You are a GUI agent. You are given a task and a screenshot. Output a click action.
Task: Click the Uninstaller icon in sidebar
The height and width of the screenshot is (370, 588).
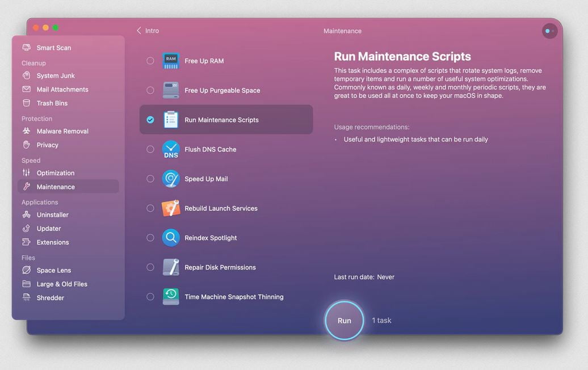[26, 215]
